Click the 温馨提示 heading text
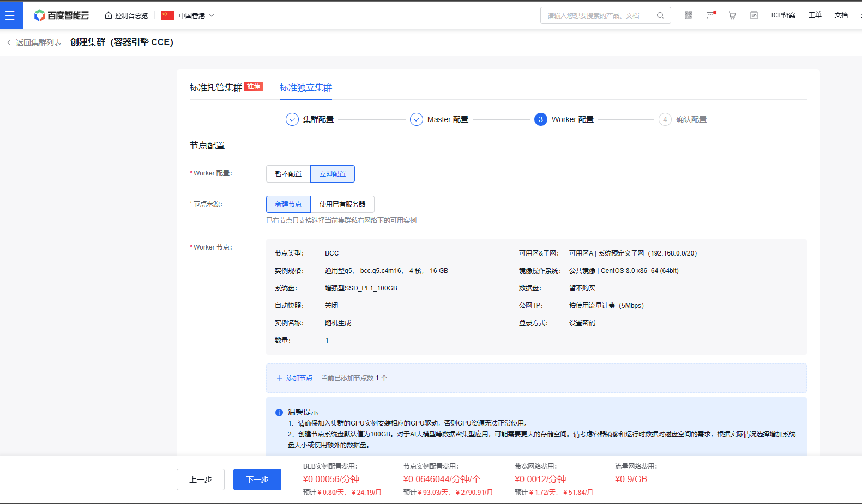862x504 pixels. point(303,412)
